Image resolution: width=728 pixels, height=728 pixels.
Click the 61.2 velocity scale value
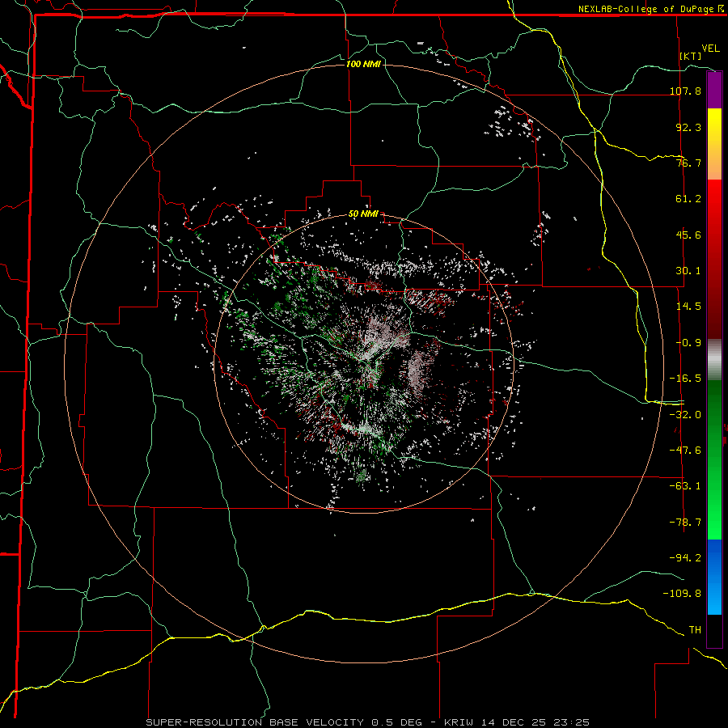click(688, 199)
